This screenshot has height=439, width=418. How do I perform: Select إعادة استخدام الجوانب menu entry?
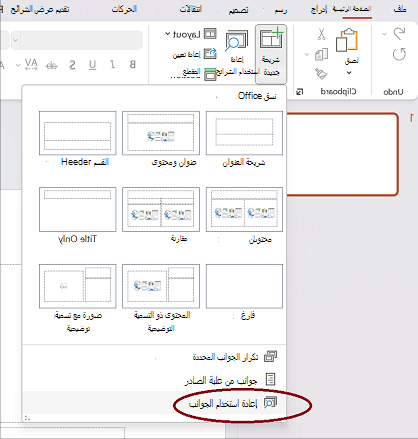(x=154, y=403)
